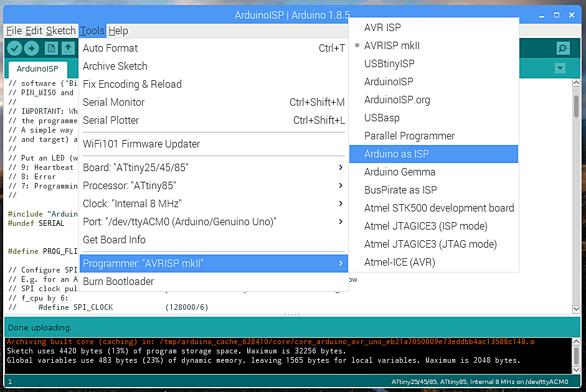This screenshot has width=586, height=392.
Task: Select Arduino Gemma programmer
Action: click(x=433, y=172)
